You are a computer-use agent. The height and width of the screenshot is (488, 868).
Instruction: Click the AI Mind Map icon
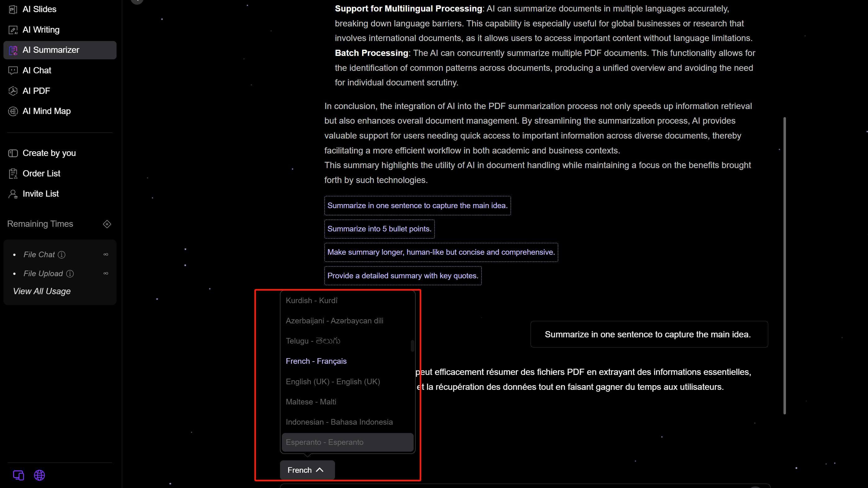13,112
